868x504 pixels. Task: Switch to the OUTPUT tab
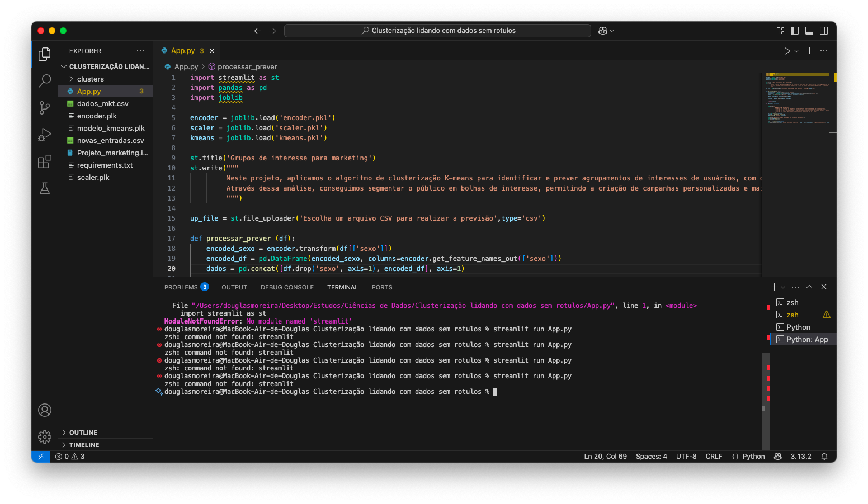click(x=234, y=287)
